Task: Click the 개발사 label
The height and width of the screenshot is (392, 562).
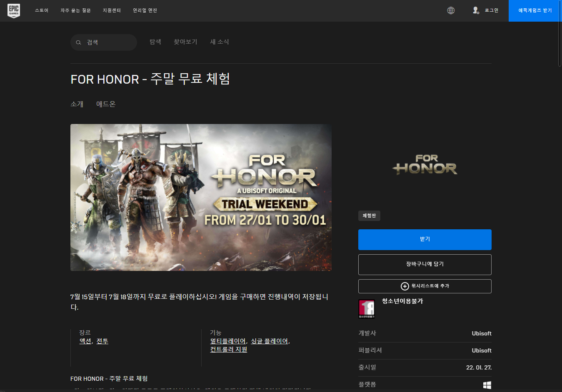Action: [x=367, y=333]
